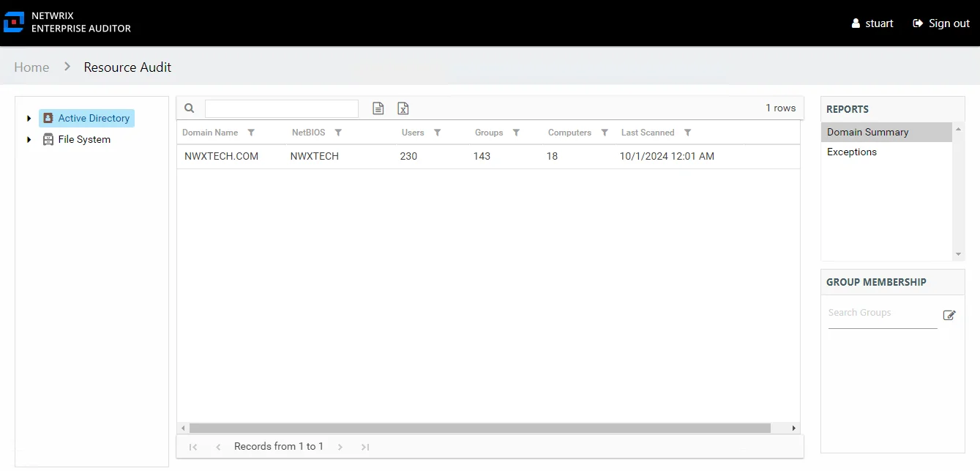Click the Reports list scroll down arrow

[959, 254]
